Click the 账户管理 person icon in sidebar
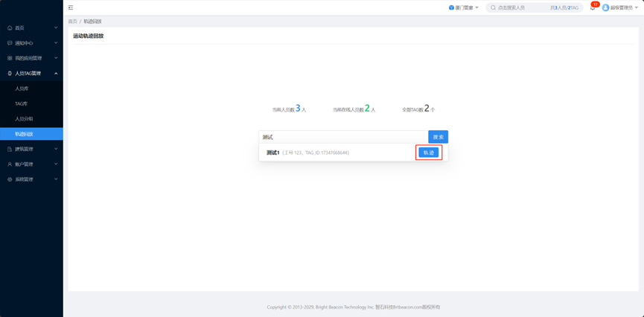644x317 pixels. coord(10,164)
